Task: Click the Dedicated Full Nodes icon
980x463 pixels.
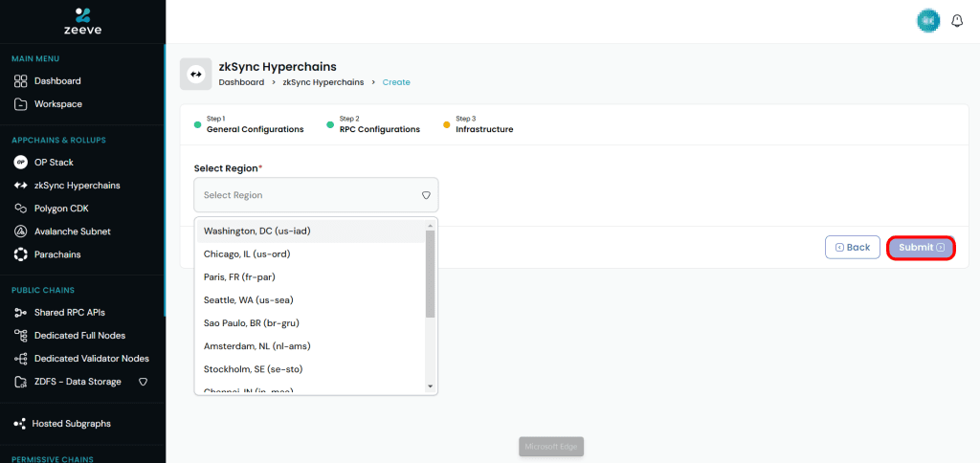Action: pos(21,336)
